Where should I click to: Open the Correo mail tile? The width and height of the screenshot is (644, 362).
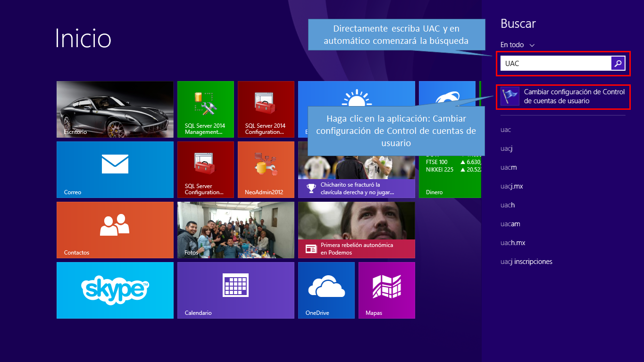click(115, 170)
